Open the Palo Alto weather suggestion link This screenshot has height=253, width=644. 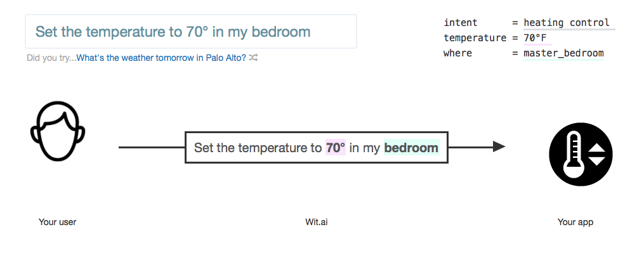(161, 58)
